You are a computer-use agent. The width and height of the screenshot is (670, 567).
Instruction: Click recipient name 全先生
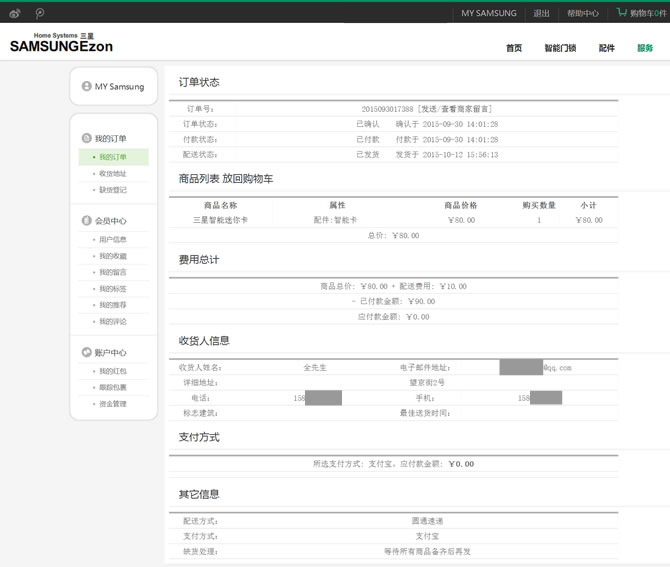(x=315, y=367)
